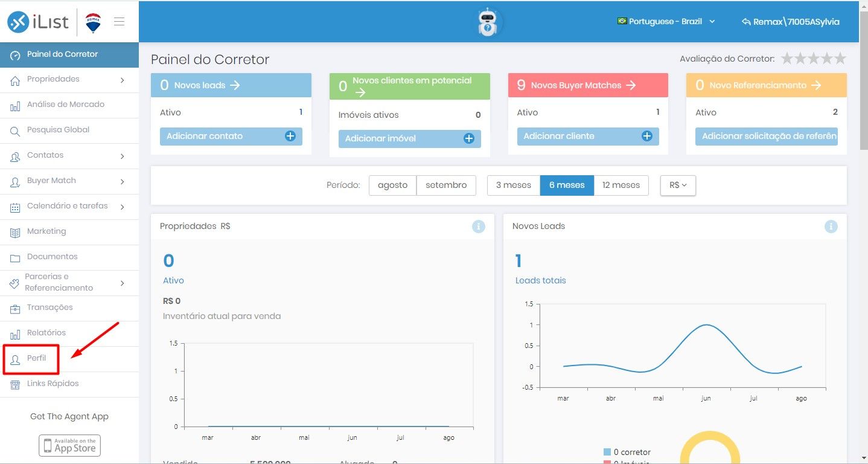Click the briefcase icon beside Transações
The height and width of the screenshot is (464, 868).
(15, 309)
